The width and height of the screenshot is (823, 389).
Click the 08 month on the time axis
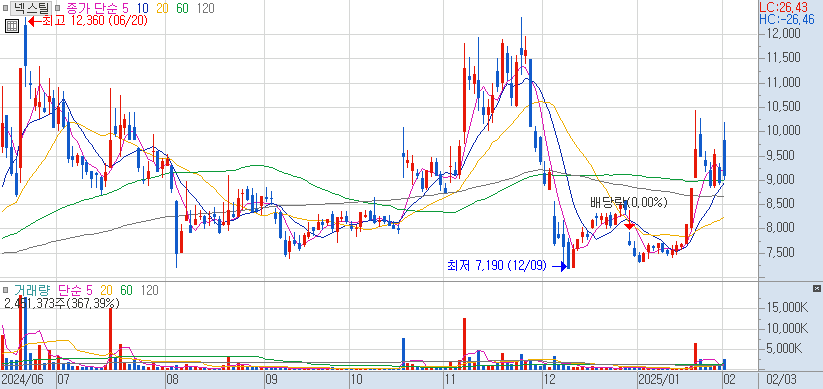pos(173,380)
